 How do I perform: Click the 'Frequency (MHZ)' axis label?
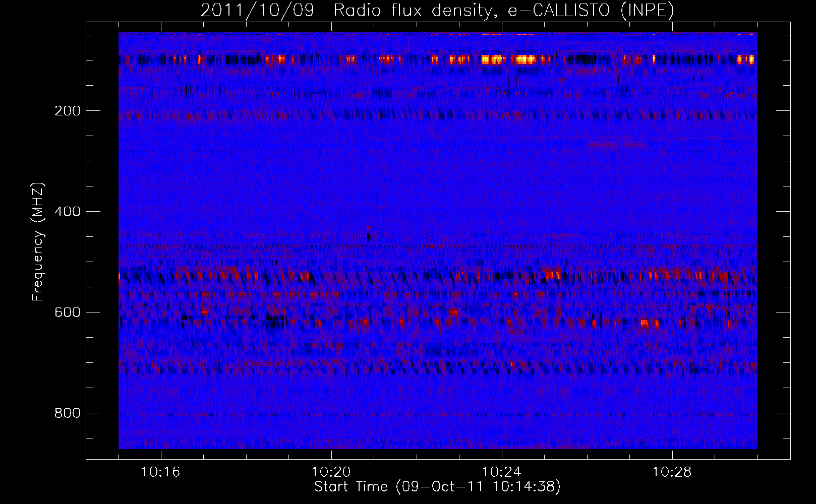[38, 241]
